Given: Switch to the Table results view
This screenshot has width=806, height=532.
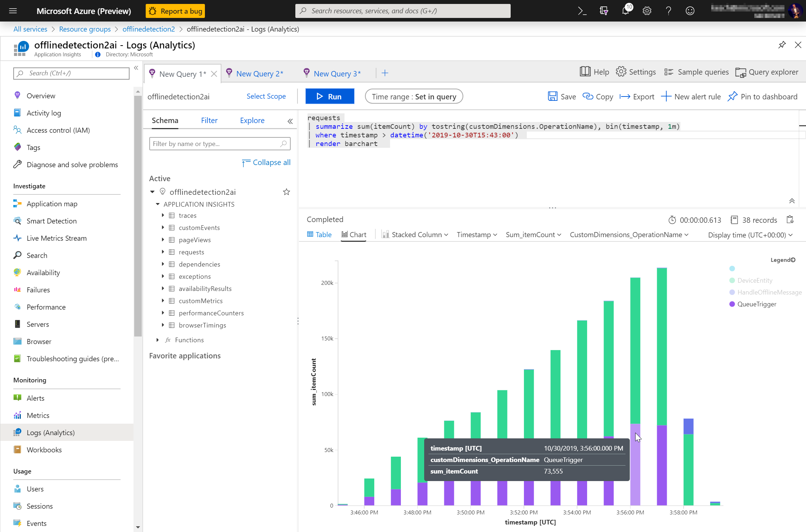Looking at the screenshot, I should [319, 235].
